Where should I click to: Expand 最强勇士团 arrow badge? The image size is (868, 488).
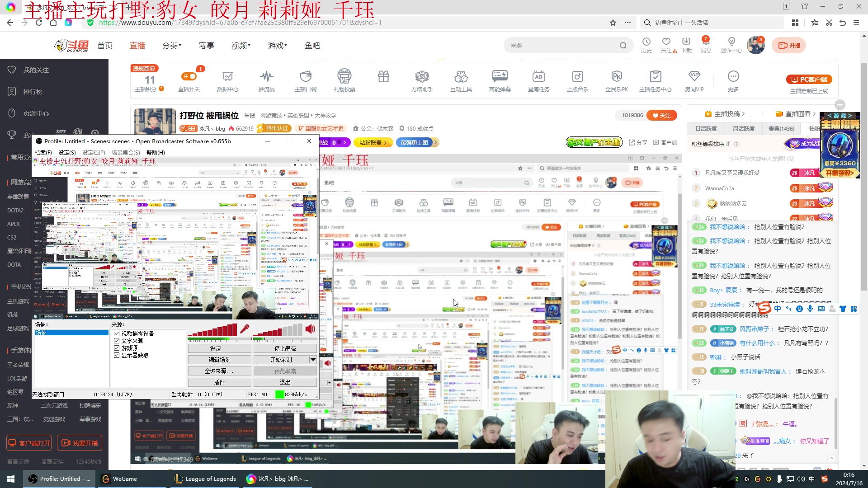(x=417, y=142)
